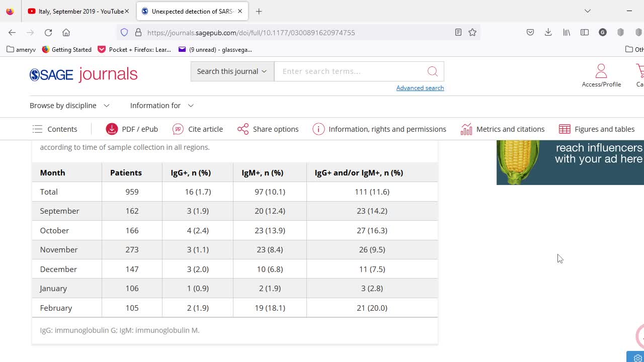Click tracking protection shield icon
644x362 pixels.
tap(124, 32)
